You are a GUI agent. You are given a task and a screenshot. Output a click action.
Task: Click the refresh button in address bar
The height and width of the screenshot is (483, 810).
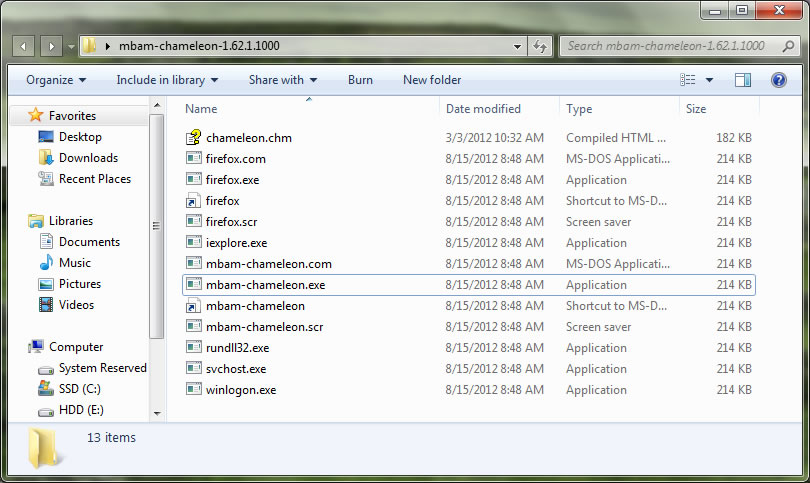coord(540,46)
